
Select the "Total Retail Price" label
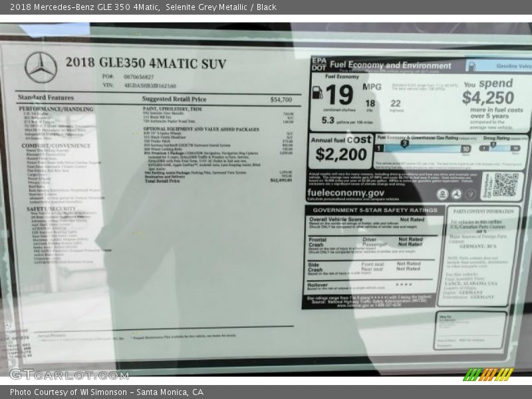(x=162, y=181)
